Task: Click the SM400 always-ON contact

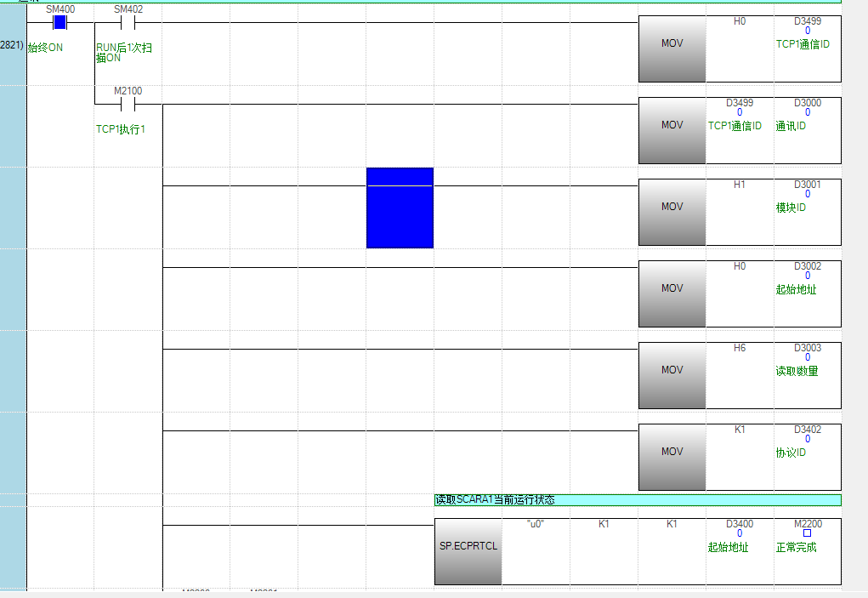Action: [x=60, y=22]
